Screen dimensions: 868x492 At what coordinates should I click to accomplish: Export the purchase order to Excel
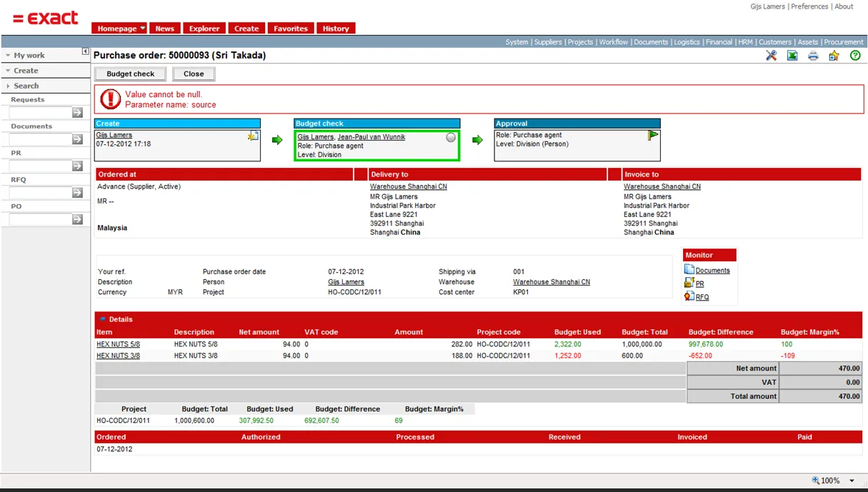[792, 56]
